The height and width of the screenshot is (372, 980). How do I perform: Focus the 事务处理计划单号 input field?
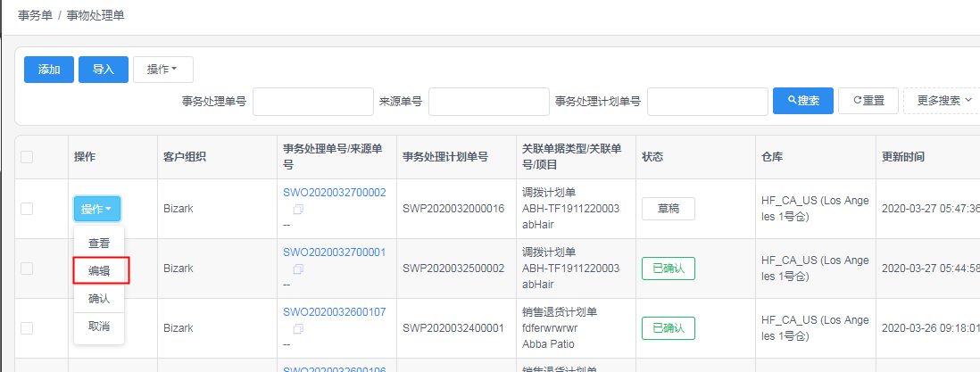(708, 102)
